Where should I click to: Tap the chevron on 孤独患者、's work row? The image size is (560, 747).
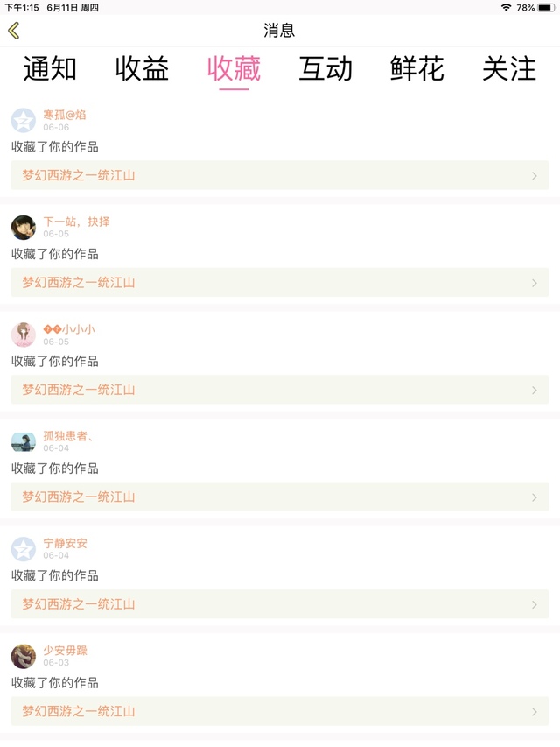[x=535, y=497]
